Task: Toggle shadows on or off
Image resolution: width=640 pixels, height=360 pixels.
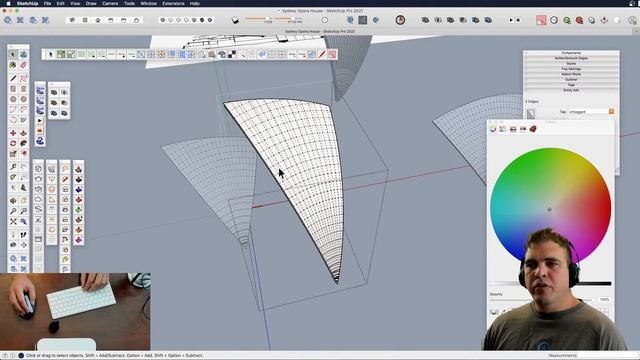Action: (x=235, y=20)
